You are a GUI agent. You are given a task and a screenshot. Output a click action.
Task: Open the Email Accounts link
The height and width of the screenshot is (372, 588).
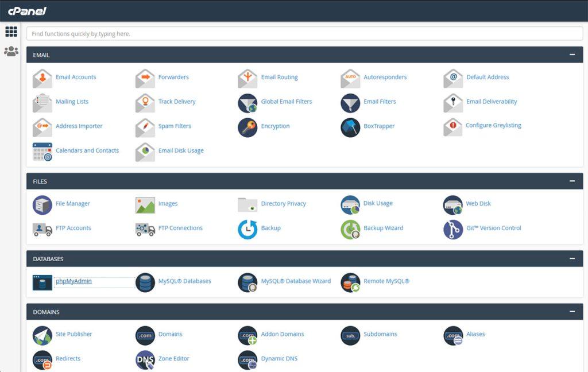[x=76, y=77]
